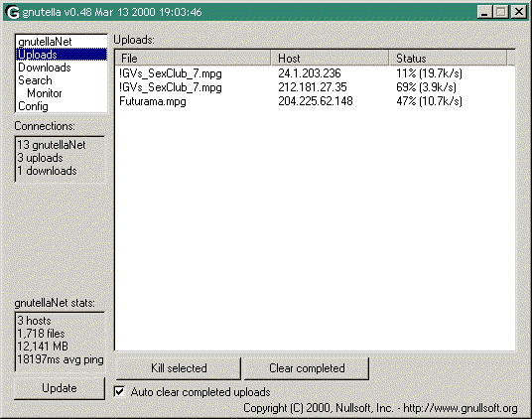This screenshot has width=532, height=419.
Task: Click the 3 uploads connections entry
Action: (x=40, y=158)
